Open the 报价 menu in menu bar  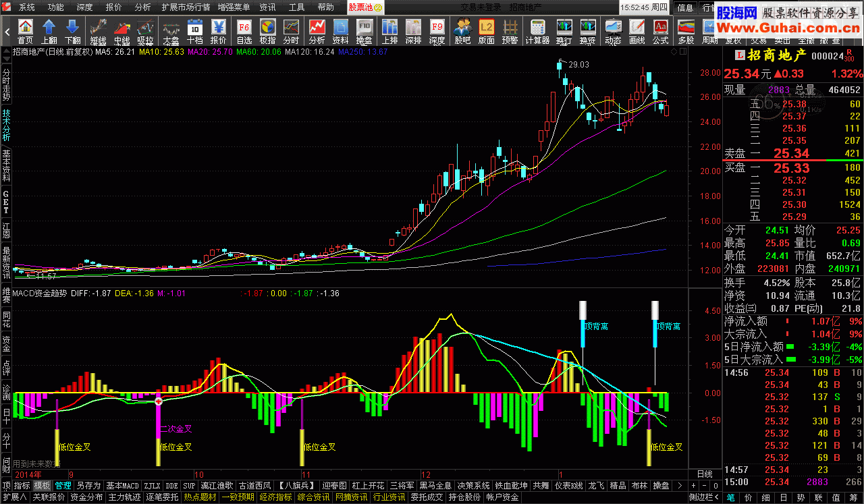pyautogui.click(x=114, y=7)
